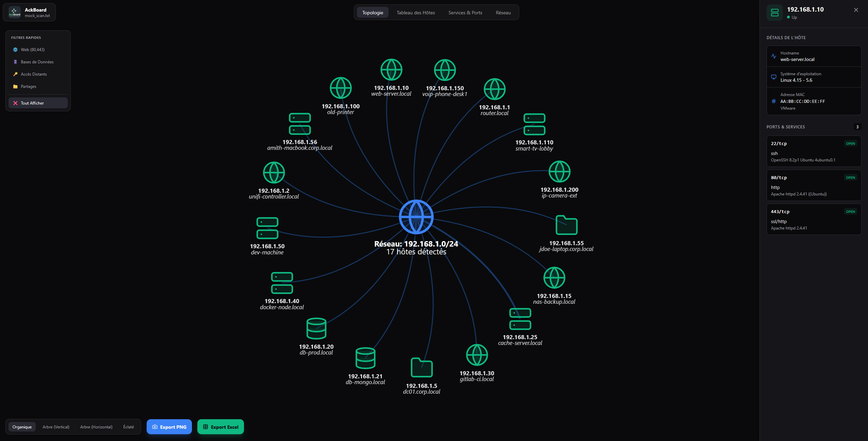Screen dimensions: 868x441
Task: Open the 192.168.1.25 cache-server node icon
Action: [520, 319]
